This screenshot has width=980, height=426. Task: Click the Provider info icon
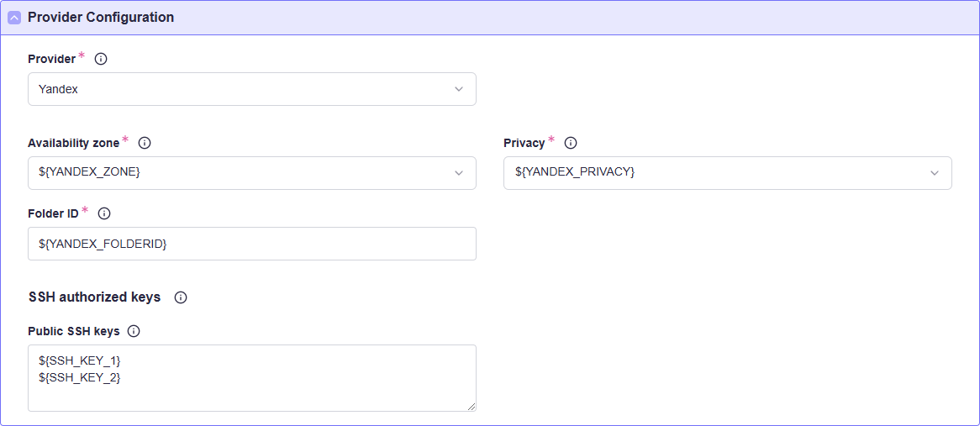101,59
